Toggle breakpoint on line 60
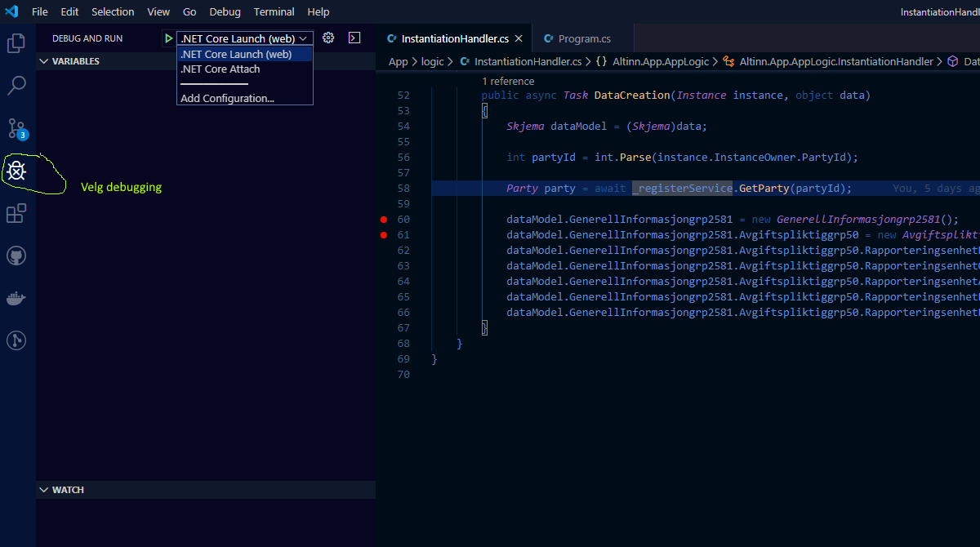The height and width of the screenshot is (547, 980). (383, 220)
